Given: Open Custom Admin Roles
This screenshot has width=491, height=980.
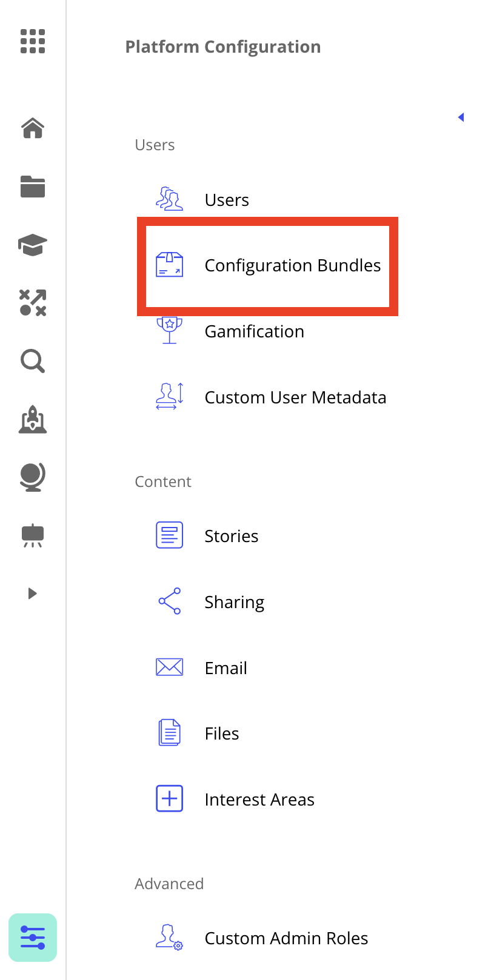Looking at the screenshot, I should 286,938.
